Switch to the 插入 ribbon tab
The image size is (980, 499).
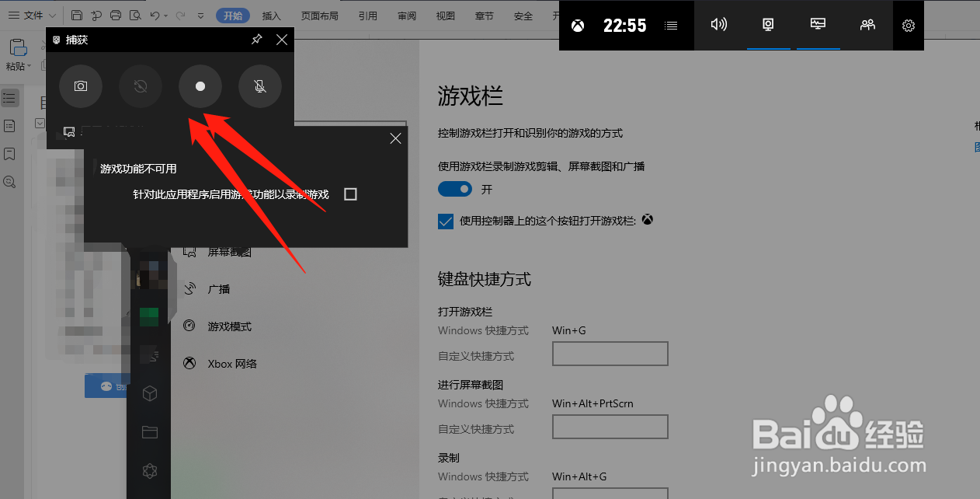coord(272,16)
